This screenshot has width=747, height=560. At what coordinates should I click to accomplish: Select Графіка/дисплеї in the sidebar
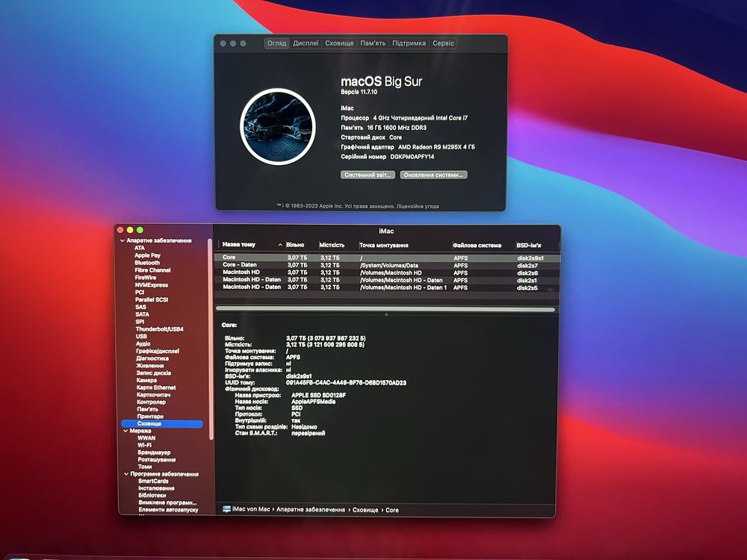click(158, 351)
